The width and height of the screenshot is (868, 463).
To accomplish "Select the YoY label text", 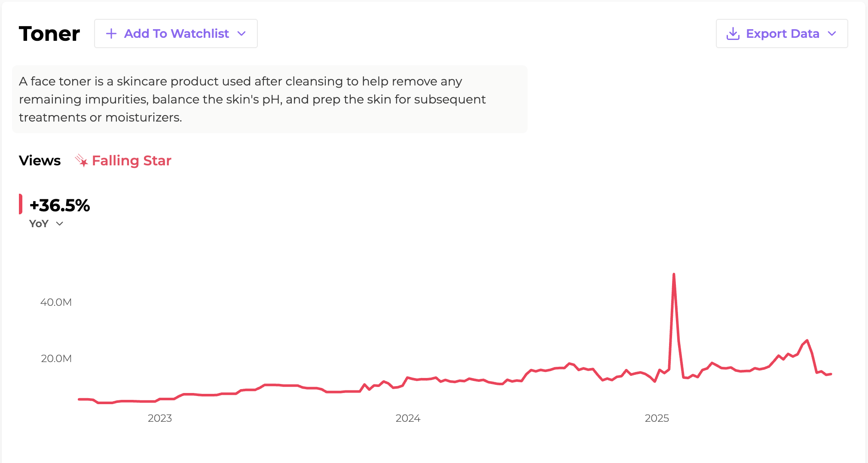I will (39, 224).
